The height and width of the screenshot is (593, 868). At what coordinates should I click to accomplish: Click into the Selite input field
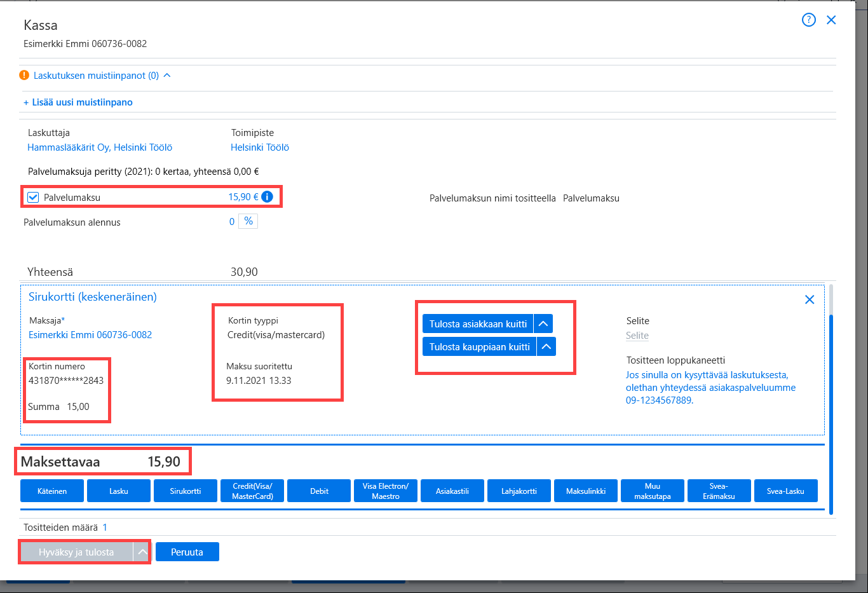point(637,336)
